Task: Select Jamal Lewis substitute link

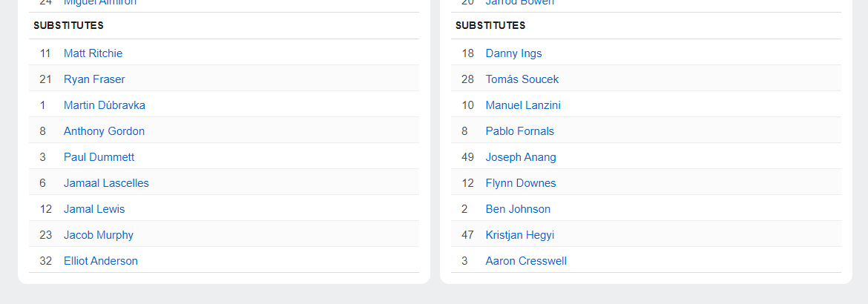Action: click(94, 209)
